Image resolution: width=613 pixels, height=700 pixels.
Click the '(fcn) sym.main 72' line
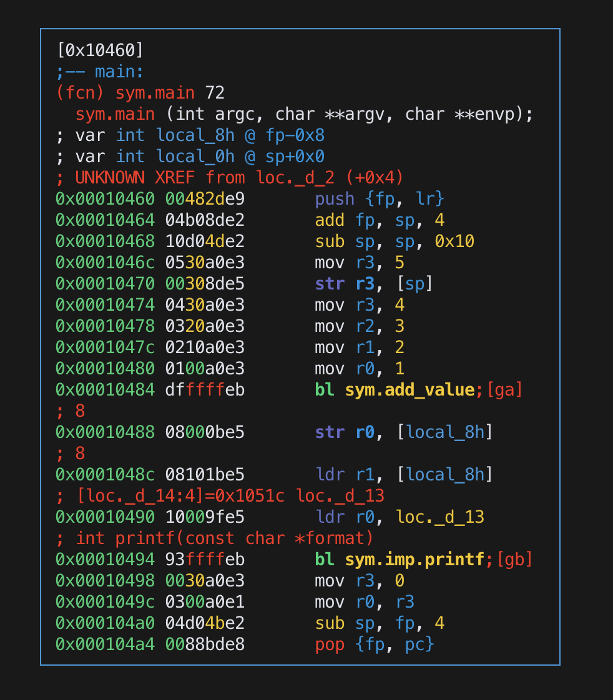140,93
